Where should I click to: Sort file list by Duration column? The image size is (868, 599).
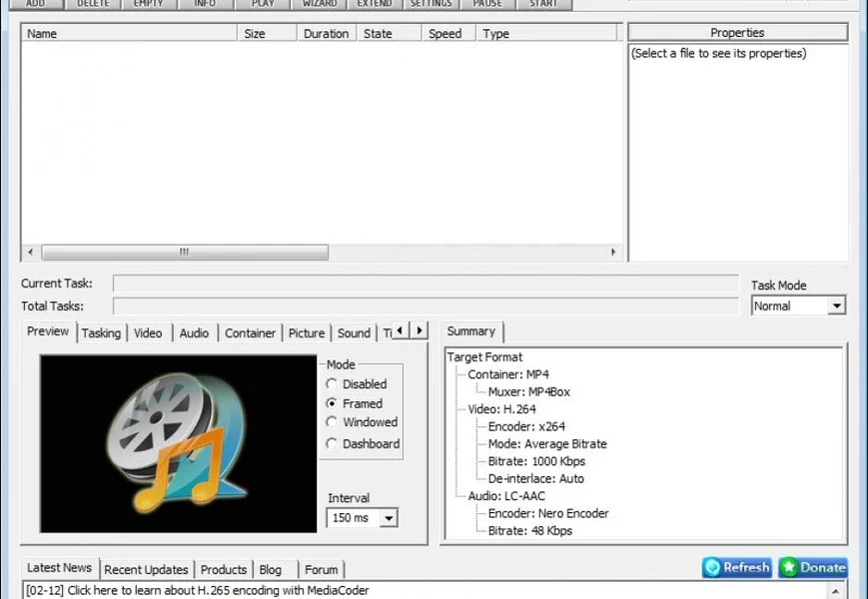(327, 33)
